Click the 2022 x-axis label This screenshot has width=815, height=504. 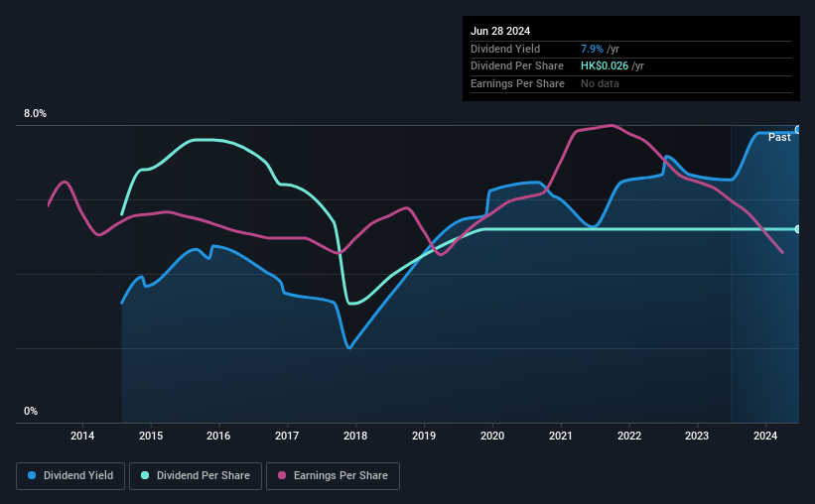[629, 436]
